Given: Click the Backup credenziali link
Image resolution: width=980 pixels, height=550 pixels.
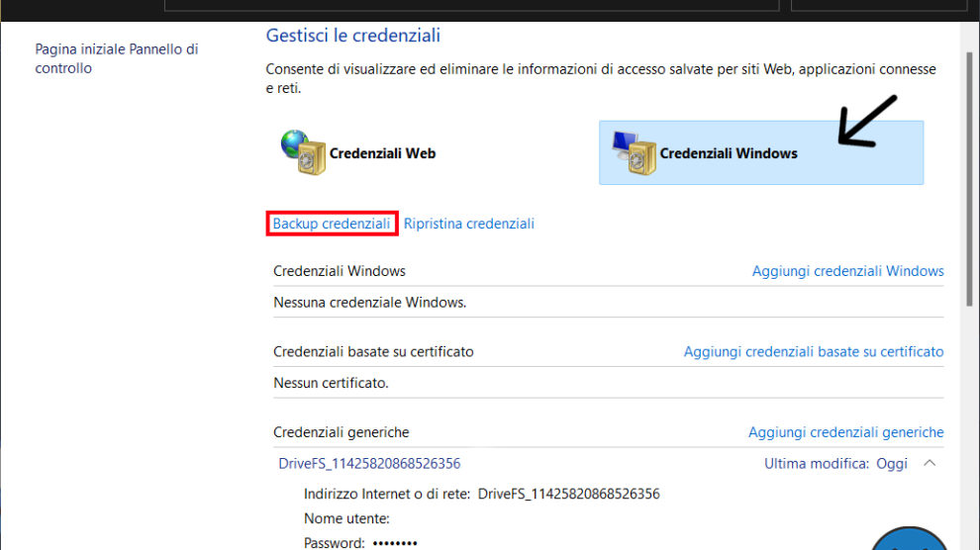Looking at the screenshot, I should 332,224.
